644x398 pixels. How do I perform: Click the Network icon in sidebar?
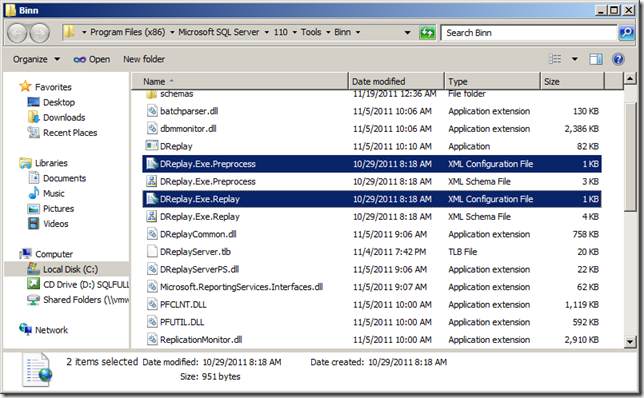[x=25, y=329]
